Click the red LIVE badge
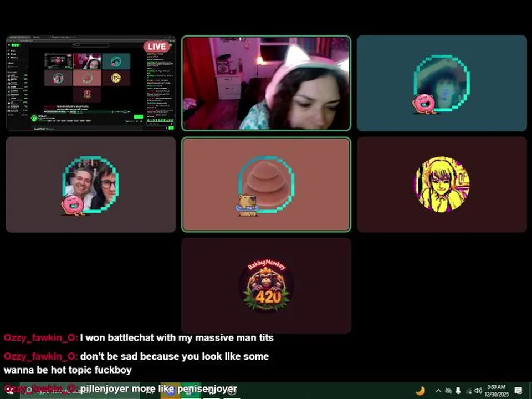532x399 pixels. coord(156,47)
